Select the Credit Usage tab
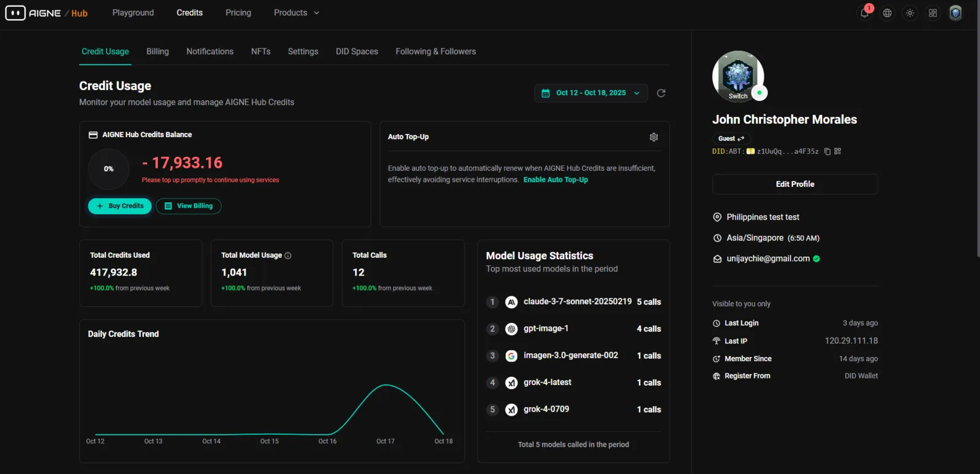The image size is (980, 474). pos(105,51)
